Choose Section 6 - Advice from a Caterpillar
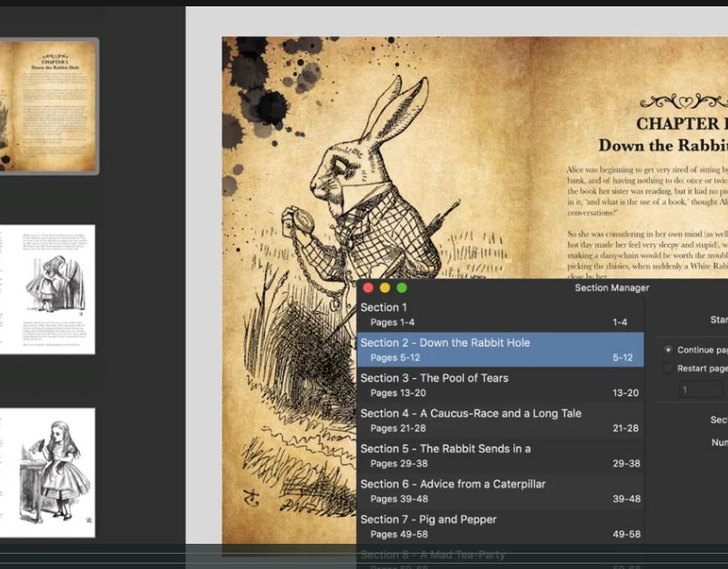This screenshot has height=569, width=728. (x=500, y=491)
